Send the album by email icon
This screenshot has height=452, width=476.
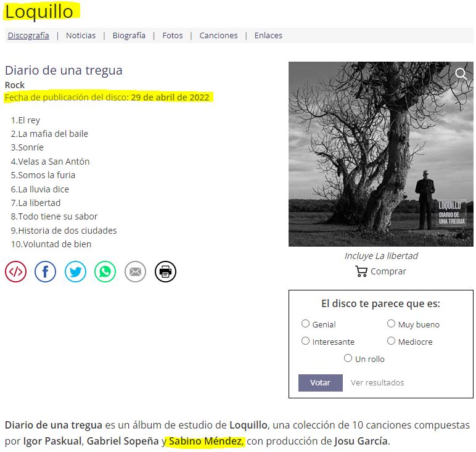pyautogui.click(x=136, y=271)
